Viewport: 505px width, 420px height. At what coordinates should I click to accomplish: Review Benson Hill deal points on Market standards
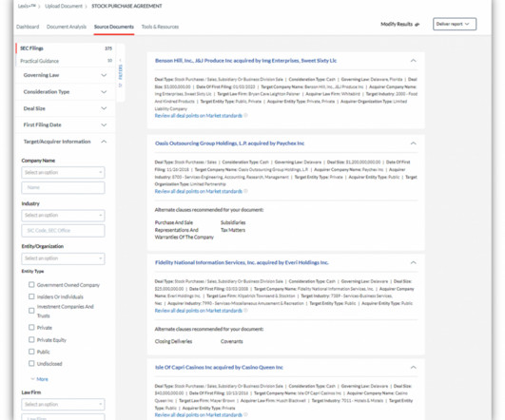199,116
